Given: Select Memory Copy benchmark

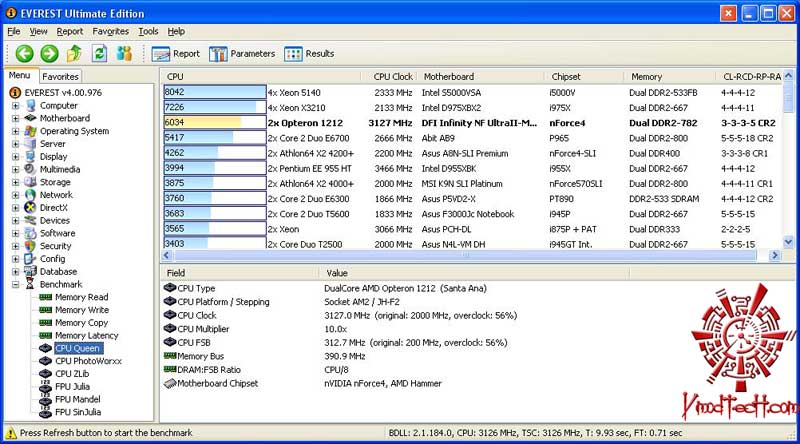Looking at the screenshot, I should 82,323.
